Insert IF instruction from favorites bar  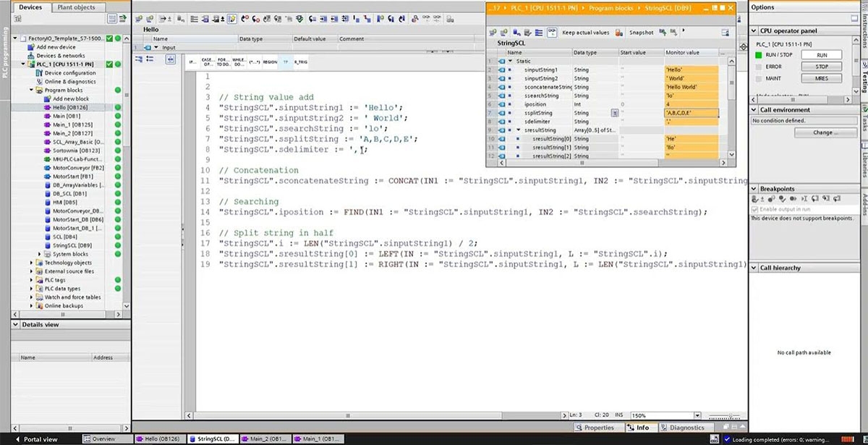pos(192,62)
